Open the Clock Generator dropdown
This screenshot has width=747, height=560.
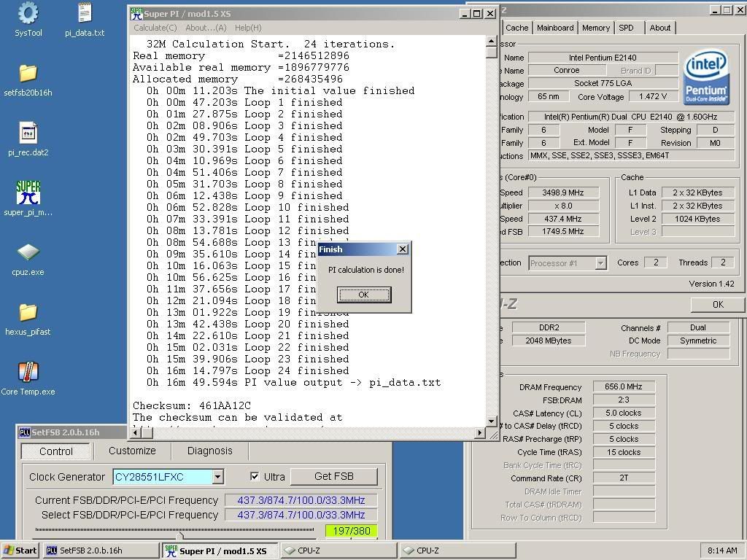pyautogui.click(x=217, y=477)
